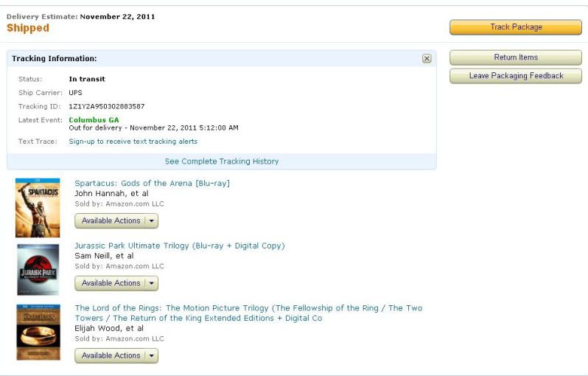Sign up to receive text tracking alerts

pos(133,142)
